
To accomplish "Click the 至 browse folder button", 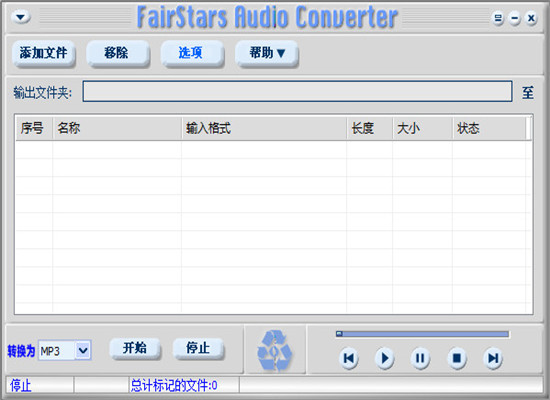I will (x=528, y=93).
